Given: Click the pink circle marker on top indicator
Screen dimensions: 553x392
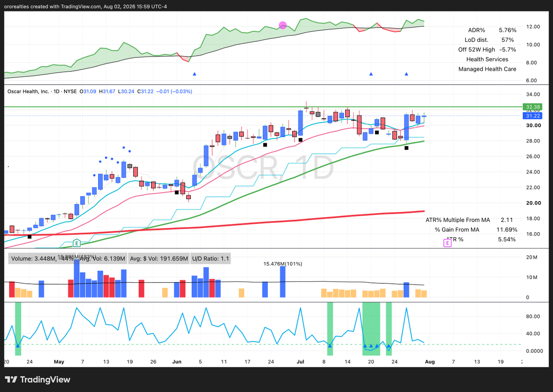Looking at the screenshot, I should (x=283, y=25).
